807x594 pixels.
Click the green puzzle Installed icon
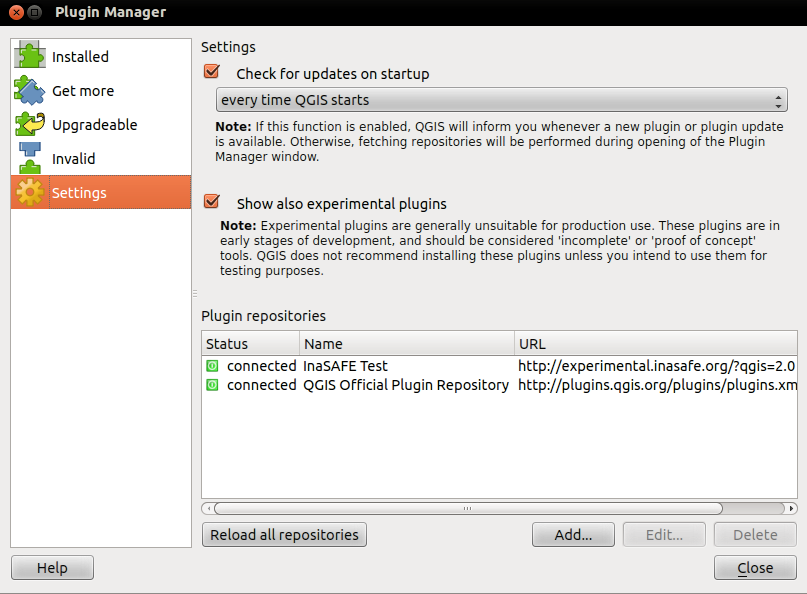click(29, 56)
